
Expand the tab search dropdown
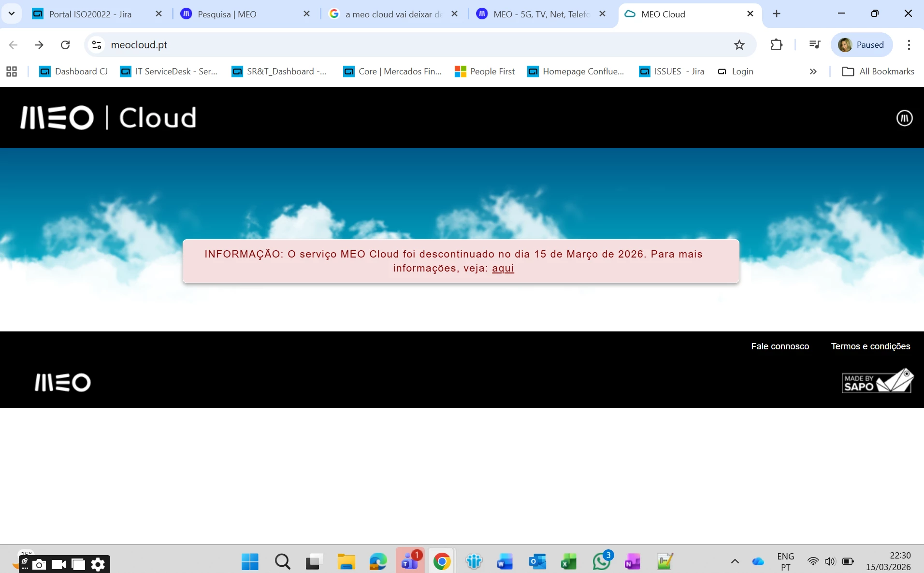pyautogui.click(x=12, y=14)
